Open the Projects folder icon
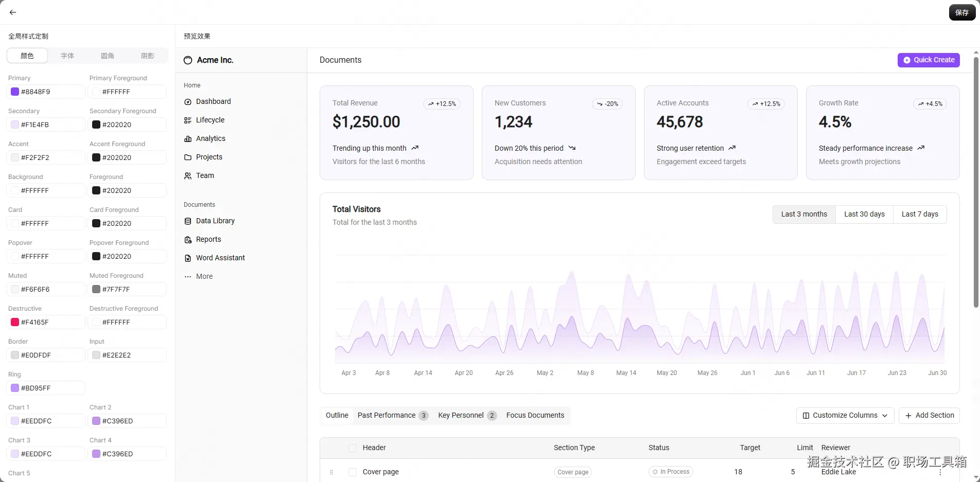Screen dimensions: 980x482 pyautogui.click(x=188, y=157)
